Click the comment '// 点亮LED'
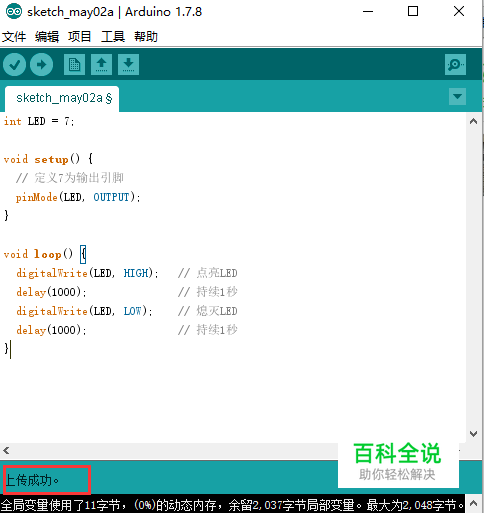484x513 pixels. click(208, 273)
